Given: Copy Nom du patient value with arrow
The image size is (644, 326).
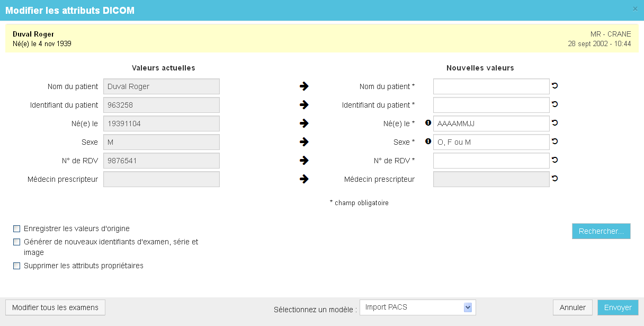Looking at the screenshot, I should coord(304,86).
